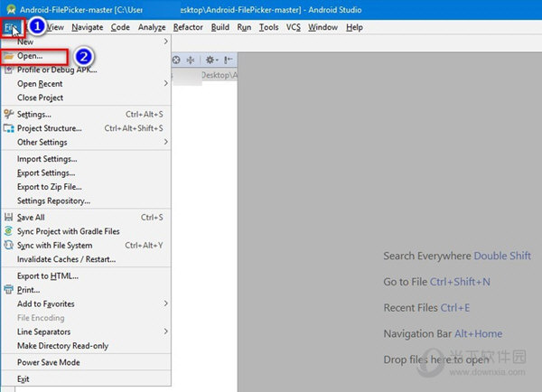The width and height of the screenshot is (542, 392).
Task: Choose Close Project
Action: (86, 98)
